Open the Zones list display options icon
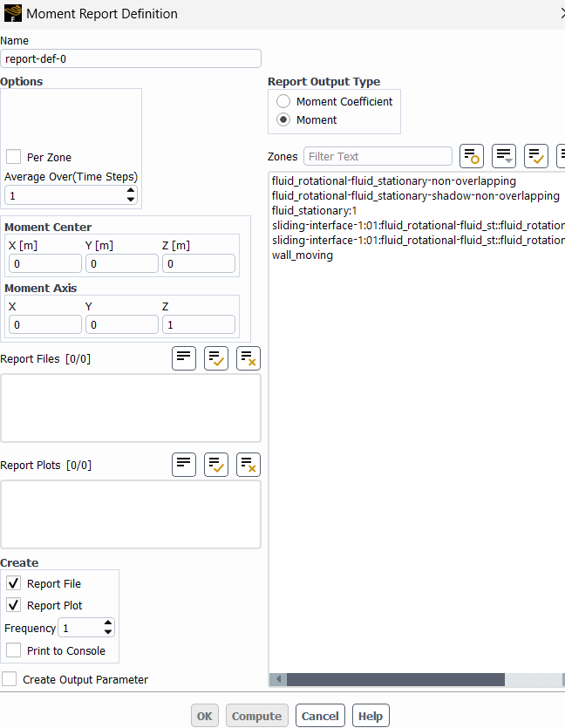This screenshot has height=728, width=565. (504, 156)
